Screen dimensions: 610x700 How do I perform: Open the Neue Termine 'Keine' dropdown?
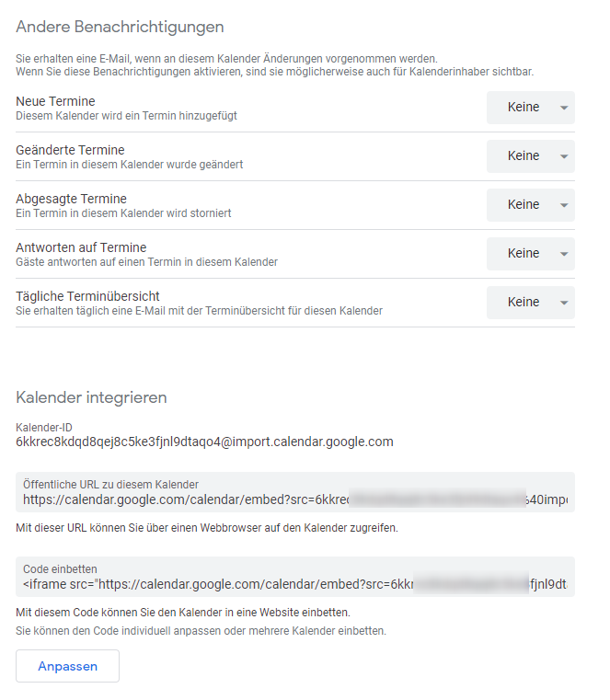tap(524, 108)
